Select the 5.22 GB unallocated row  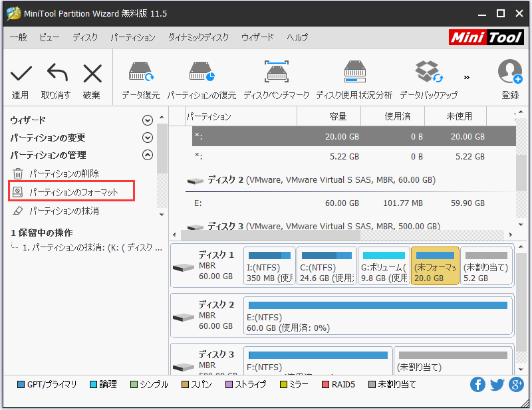(x=354, y=156)
